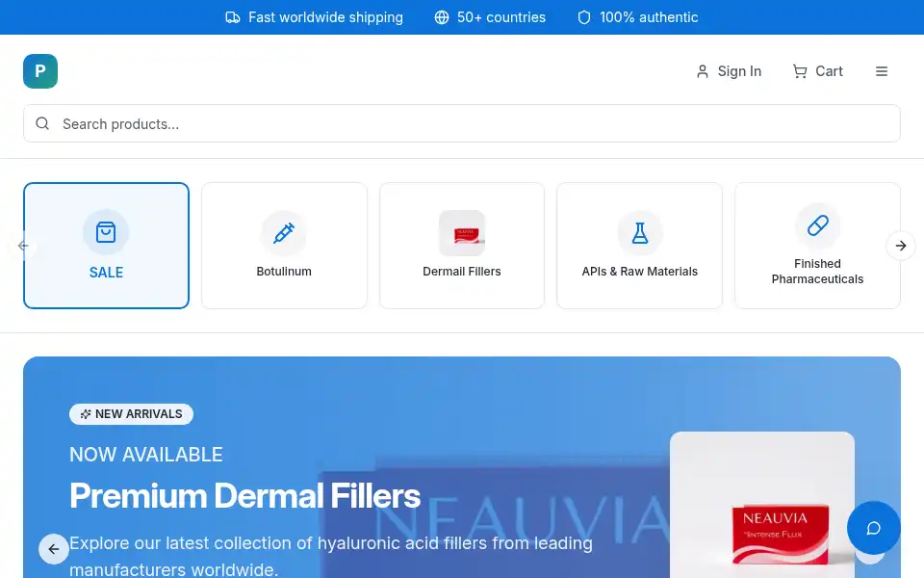Click the pill icon for Pharmaceuticals
Screen dimensions: 924x578
pos(818,225)
